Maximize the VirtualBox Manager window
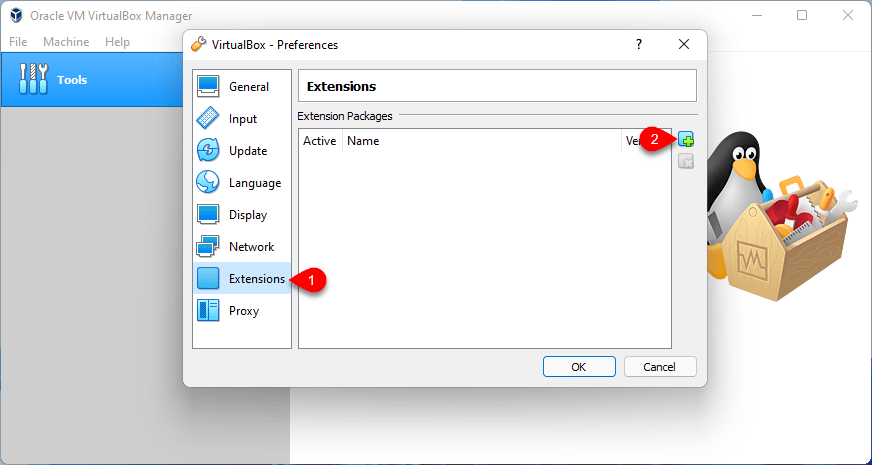The width and height of the screenshot is (872, 465). 802,16
